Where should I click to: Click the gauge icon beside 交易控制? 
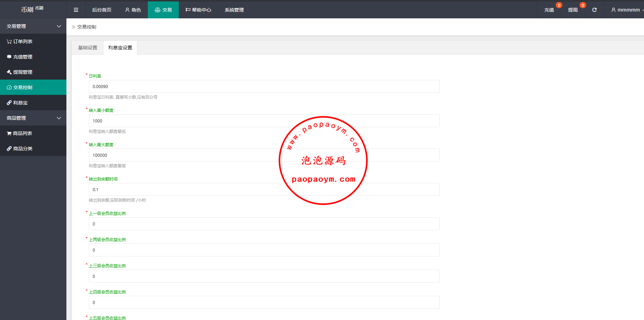[x=9, y=87]
